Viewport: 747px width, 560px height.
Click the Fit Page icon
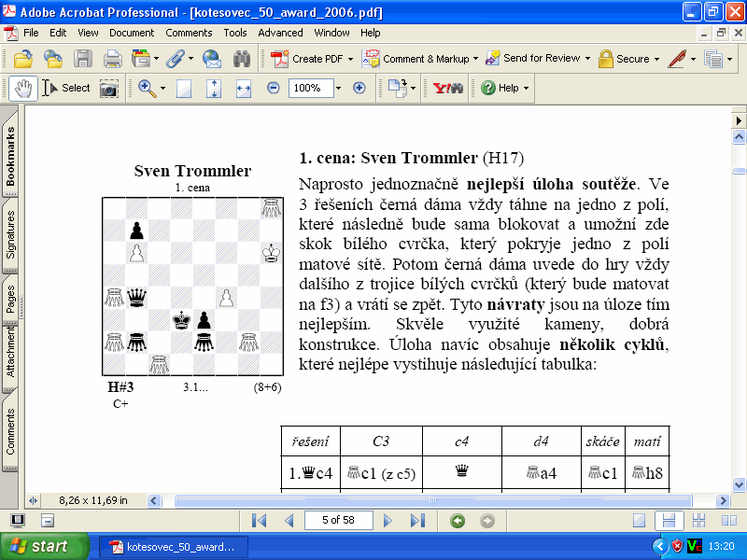point(214,89)
